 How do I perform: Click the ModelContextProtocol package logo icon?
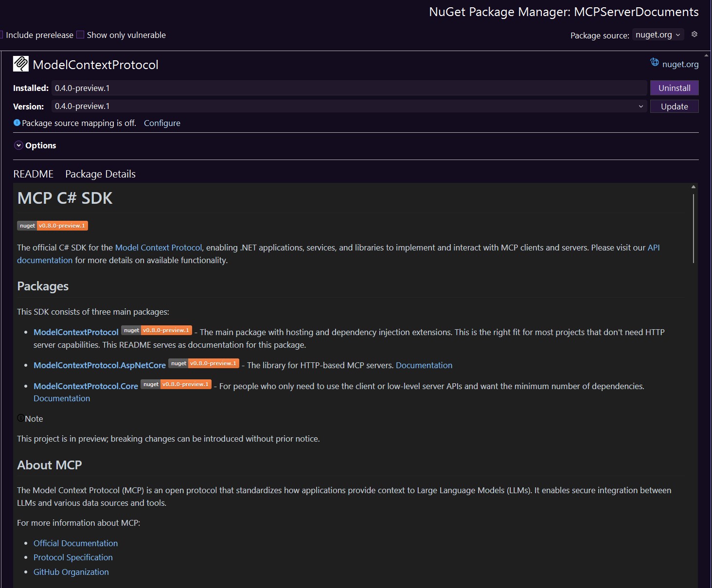coord(21,64)
